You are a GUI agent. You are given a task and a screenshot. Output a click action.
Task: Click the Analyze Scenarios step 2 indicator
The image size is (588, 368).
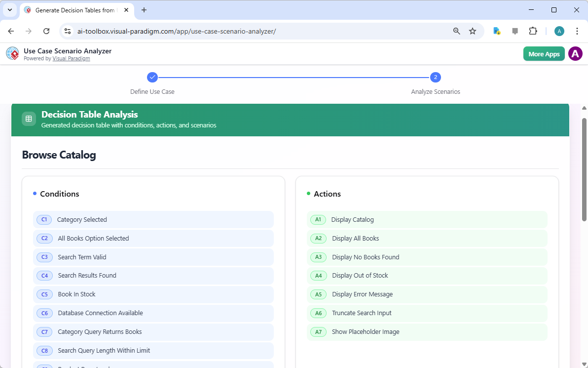click(x=436, y=77)
